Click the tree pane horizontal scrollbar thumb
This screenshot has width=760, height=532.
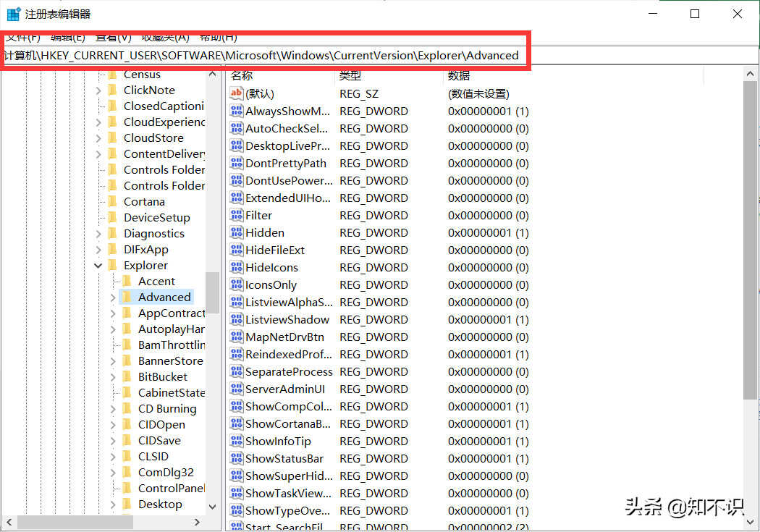pyautogui.click(x=75, y=522)
